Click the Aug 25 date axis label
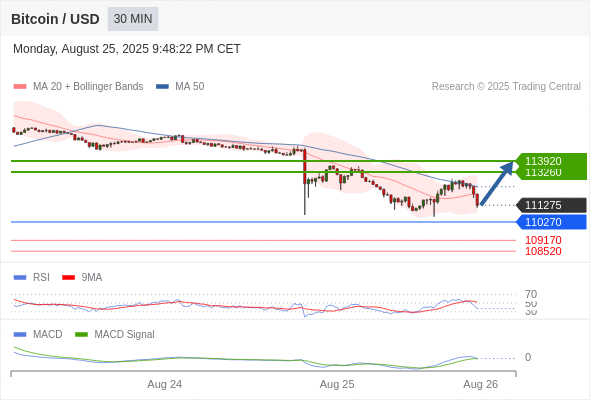The height and width of the screenshot is (400, 590). pyautogui.click(x=337, y=384)
